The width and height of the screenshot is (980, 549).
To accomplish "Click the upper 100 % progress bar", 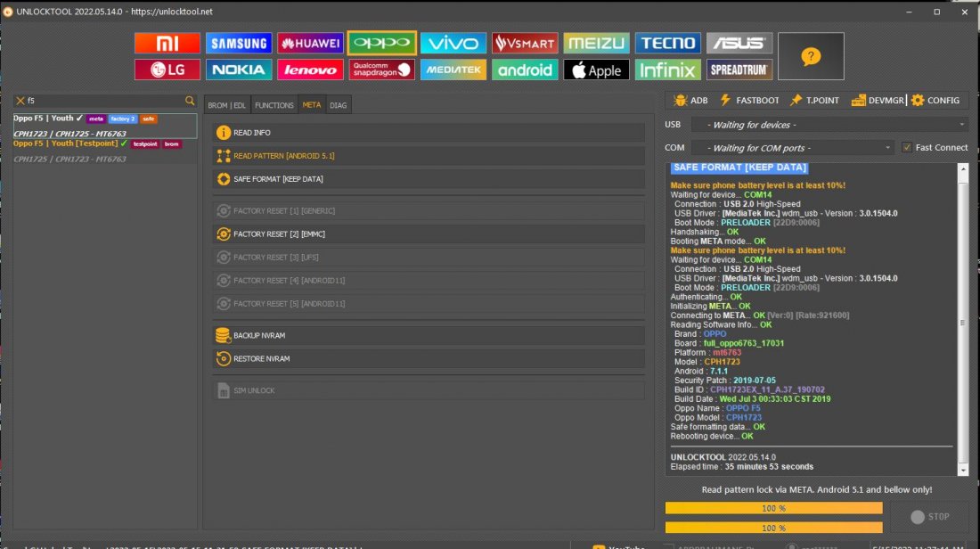I will pyautogui.click(x=773, y=508).
